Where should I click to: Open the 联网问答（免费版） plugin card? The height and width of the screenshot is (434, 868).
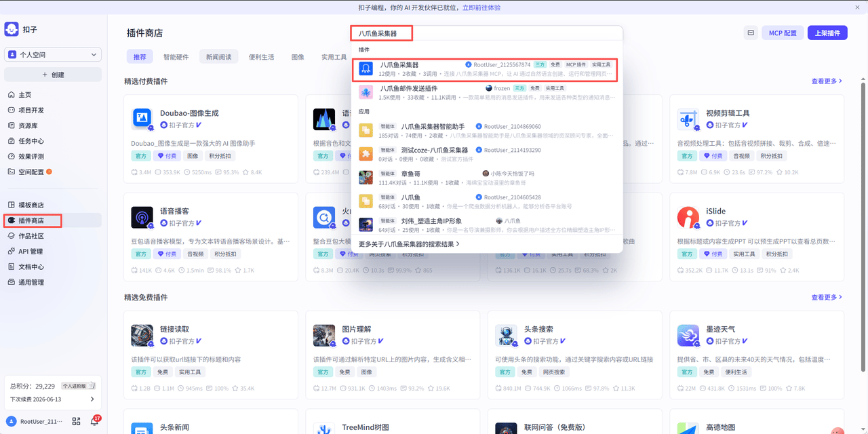tap(575, 422)
